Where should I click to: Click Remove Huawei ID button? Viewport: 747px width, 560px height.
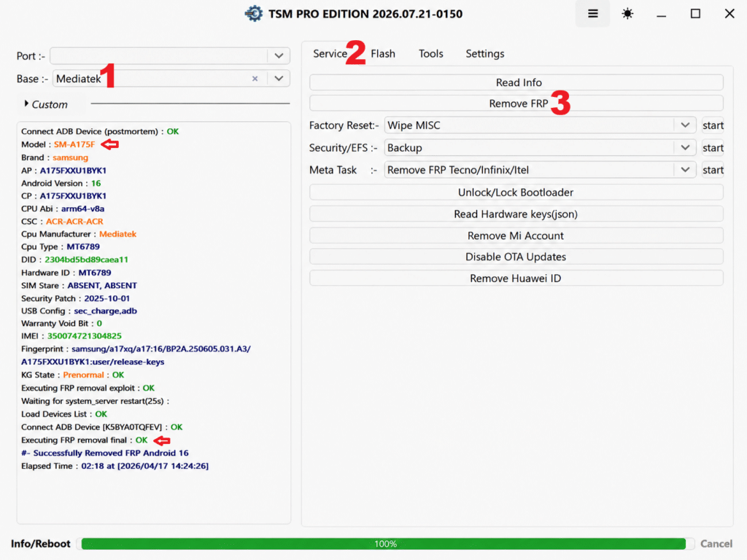pyautogui.click(x=516, y=278)
